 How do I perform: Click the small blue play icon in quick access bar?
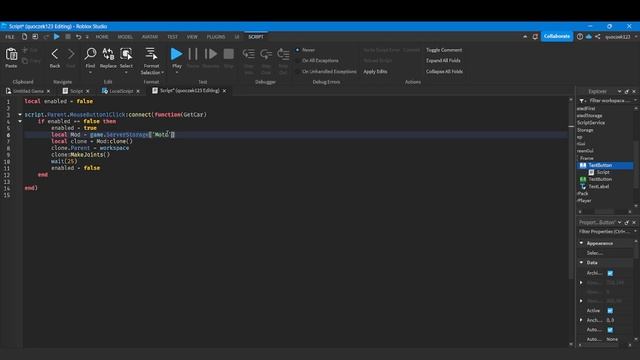coord(56,37)
